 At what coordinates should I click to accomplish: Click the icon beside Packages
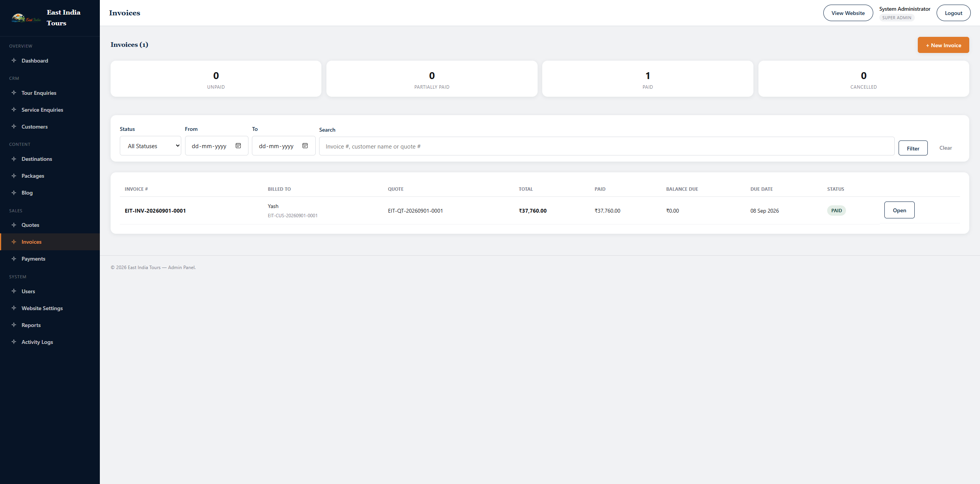click(14, 175)
